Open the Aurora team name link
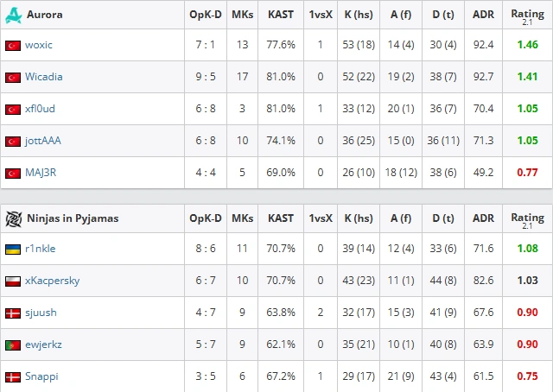 (45, 15)
